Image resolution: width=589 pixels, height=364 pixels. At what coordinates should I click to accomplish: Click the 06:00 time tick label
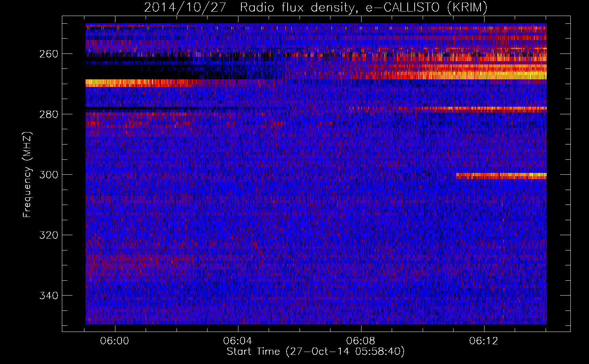pos(115,341)
